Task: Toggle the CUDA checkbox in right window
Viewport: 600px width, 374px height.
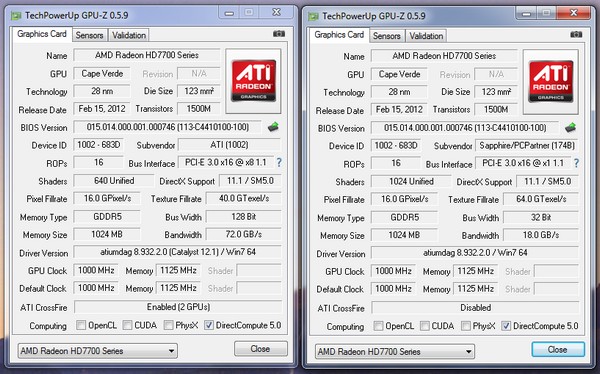Action: tap(424, 326)
